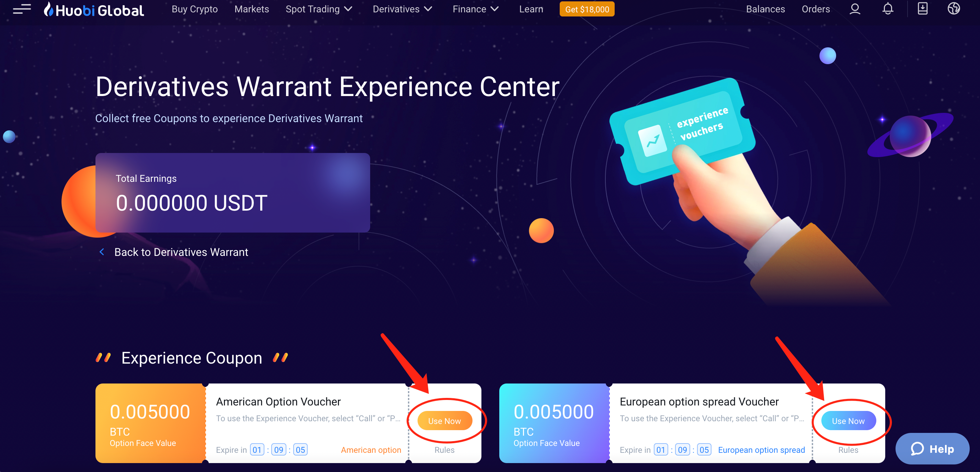Click the Total Earnings card
980x472 pixels.
(232, 193)
